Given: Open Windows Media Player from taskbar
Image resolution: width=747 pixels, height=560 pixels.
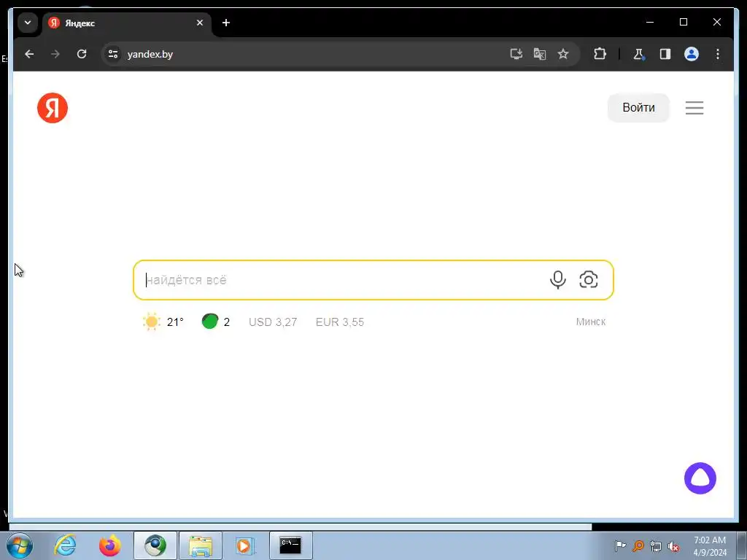Looking at the screenshot, I should pyautogui.click(x=245, y=545).
